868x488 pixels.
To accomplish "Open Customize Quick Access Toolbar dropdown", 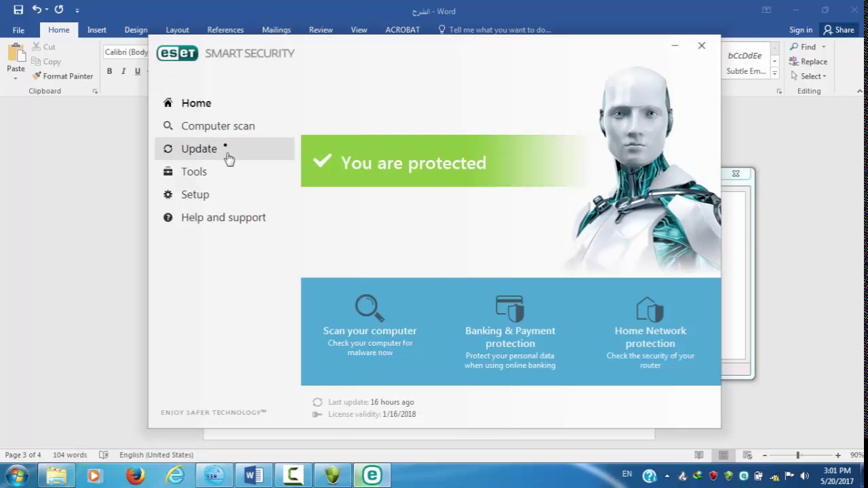I will (x=77, y=11).
